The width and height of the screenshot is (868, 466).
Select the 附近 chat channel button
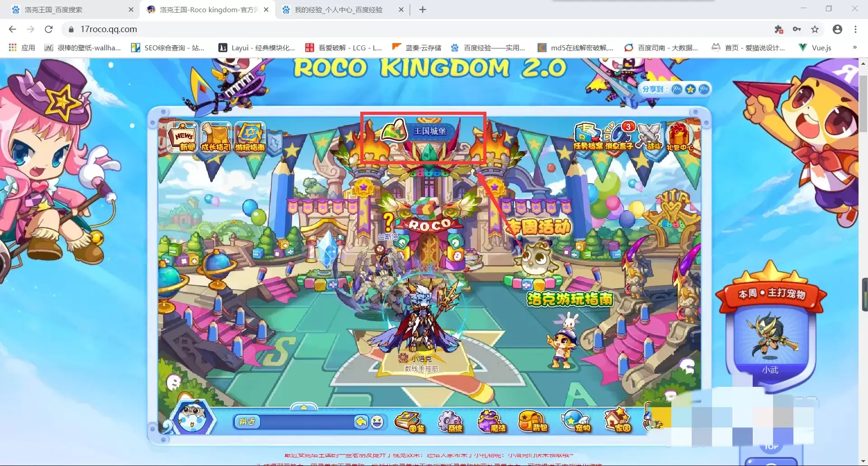pyautogui.click(x=247, y=422)
